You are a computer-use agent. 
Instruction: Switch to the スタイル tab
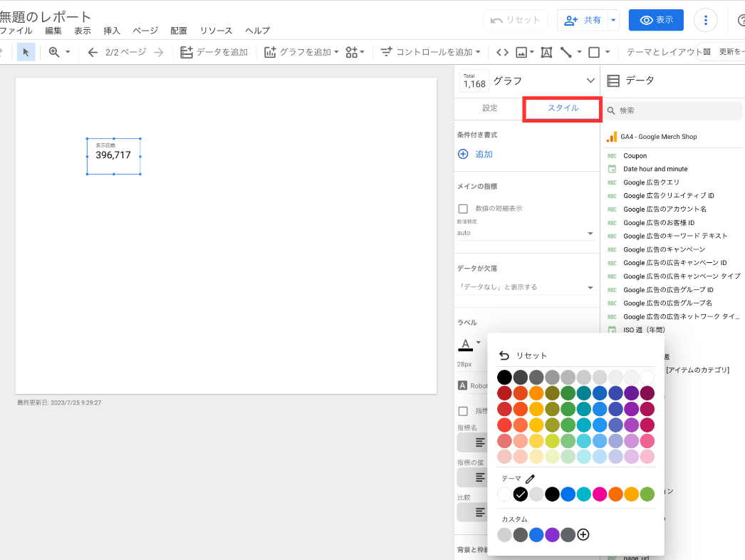(x=563, y=108)
